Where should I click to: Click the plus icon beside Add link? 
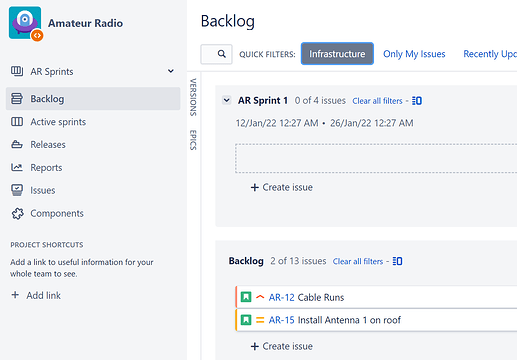click(x=15, y=295)
